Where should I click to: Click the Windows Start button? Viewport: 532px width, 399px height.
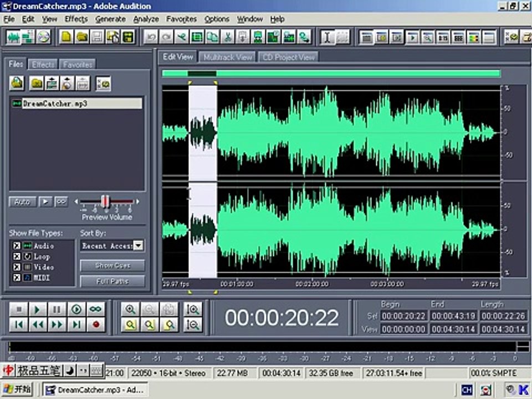pos(18,389)
